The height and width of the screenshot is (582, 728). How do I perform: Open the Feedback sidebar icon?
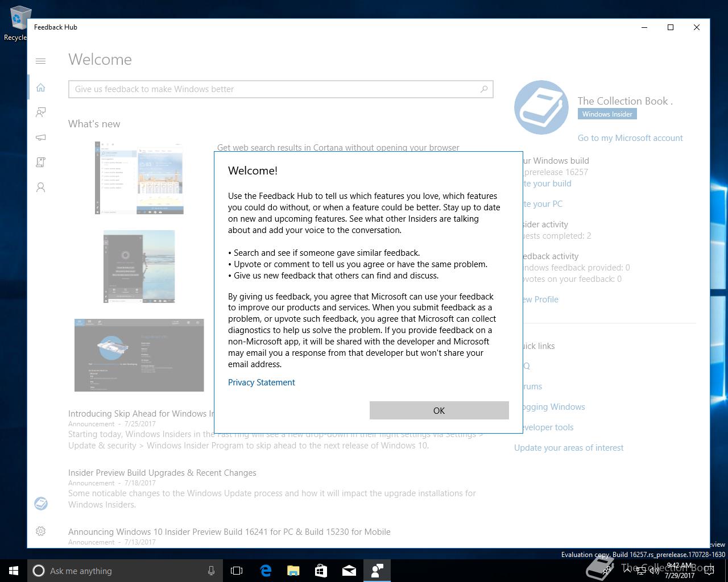(x=40, y=113)
